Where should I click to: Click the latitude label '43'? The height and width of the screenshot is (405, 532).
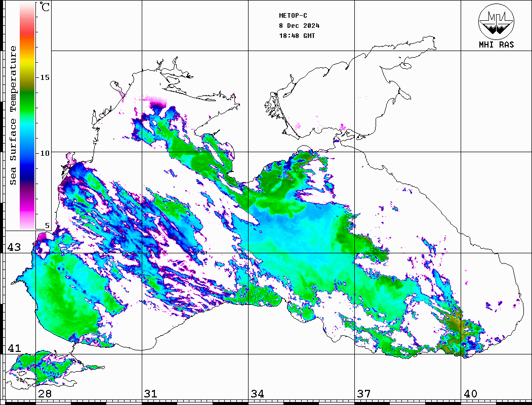point(14,247)
